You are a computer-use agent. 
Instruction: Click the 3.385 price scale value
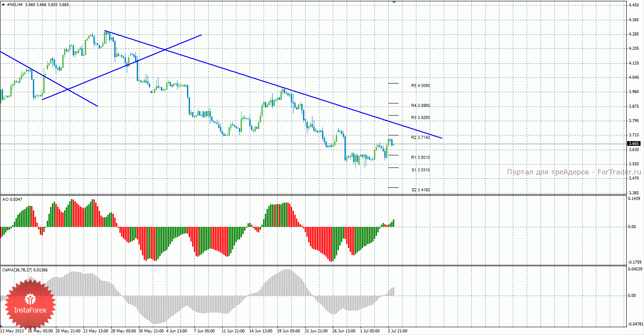click(633, 193)
